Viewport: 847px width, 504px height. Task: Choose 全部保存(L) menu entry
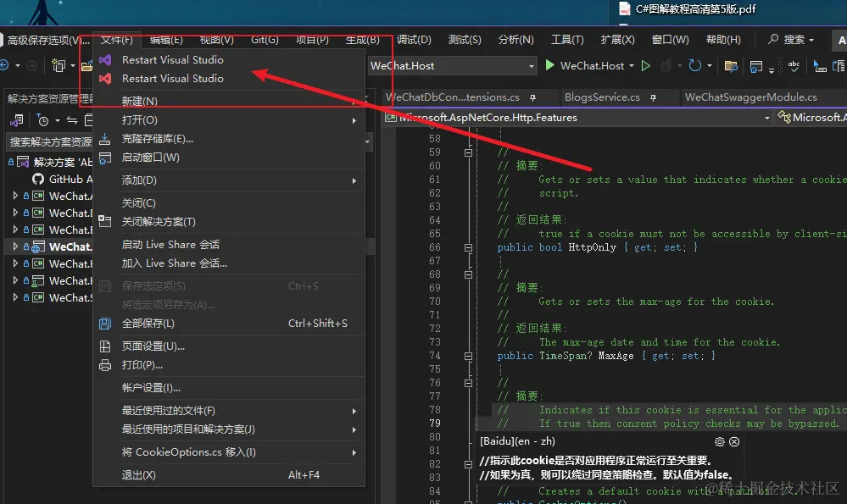tap(229, 324)
